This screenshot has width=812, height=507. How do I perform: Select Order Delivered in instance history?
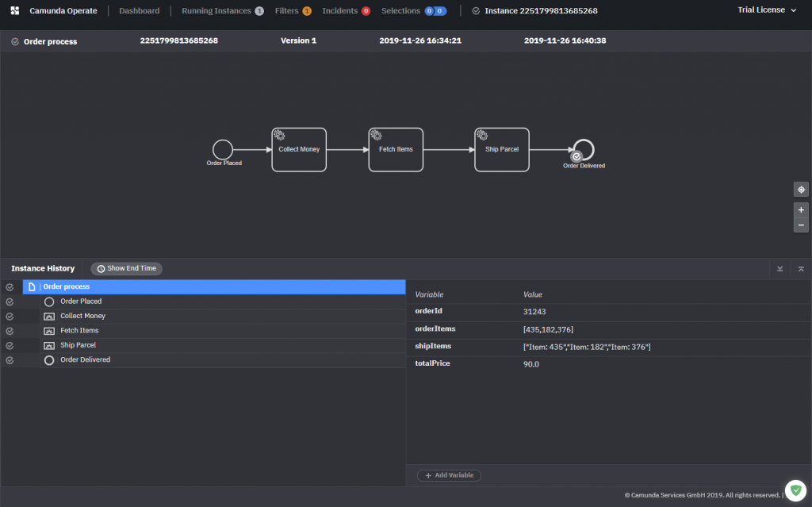click(223, 359)
